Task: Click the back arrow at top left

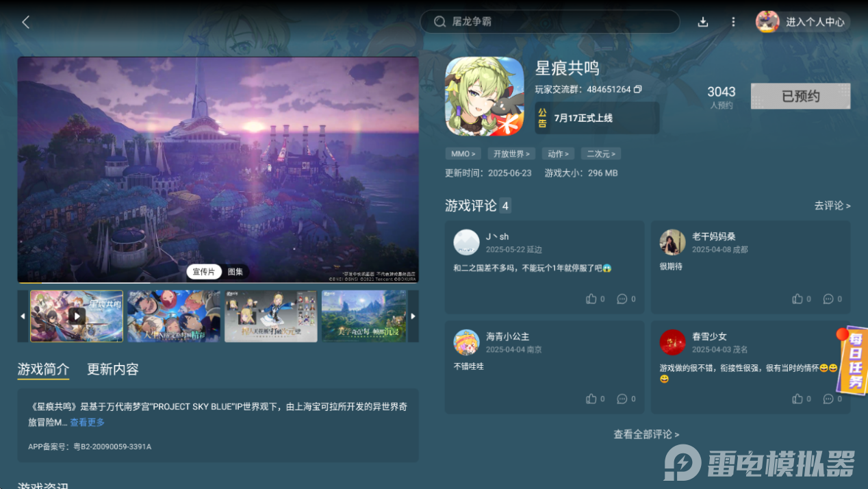Action: pos(25,21)
